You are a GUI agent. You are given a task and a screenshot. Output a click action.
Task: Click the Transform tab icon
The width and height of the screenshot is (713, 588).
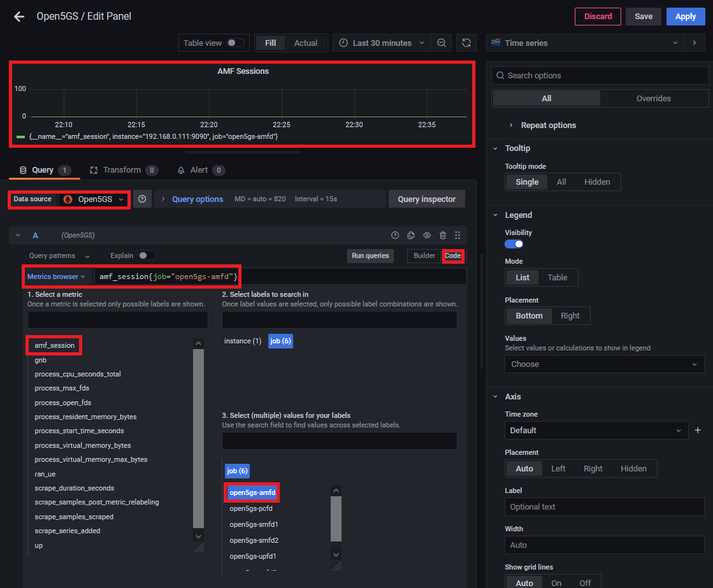[x=94, y=170]
